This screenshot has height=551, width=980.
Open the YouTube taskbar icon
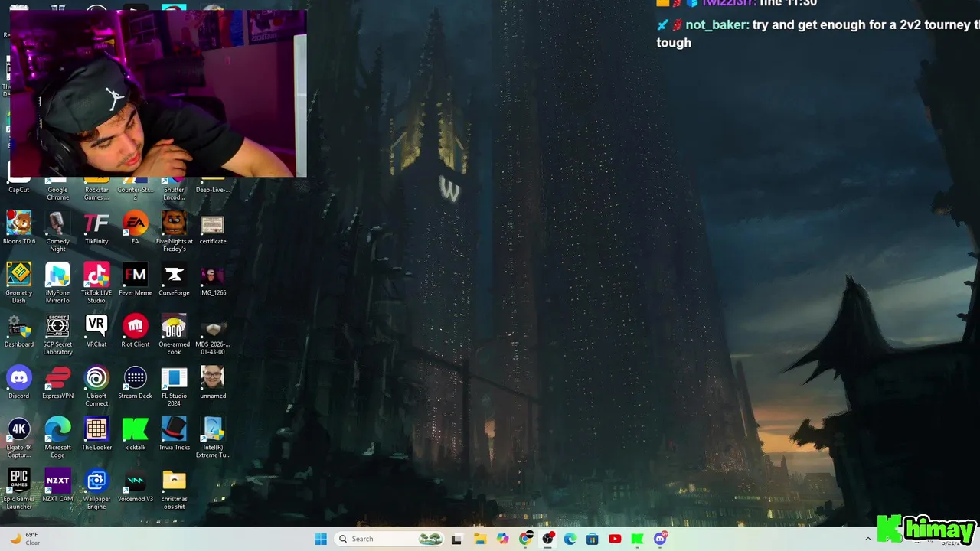click(x=615, y=539)
